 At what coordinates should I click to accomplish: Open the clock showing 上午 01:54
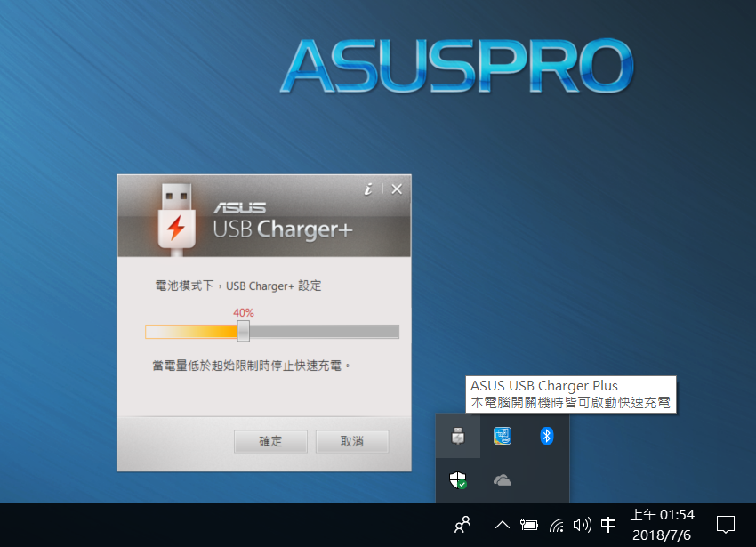click(662, 525)
